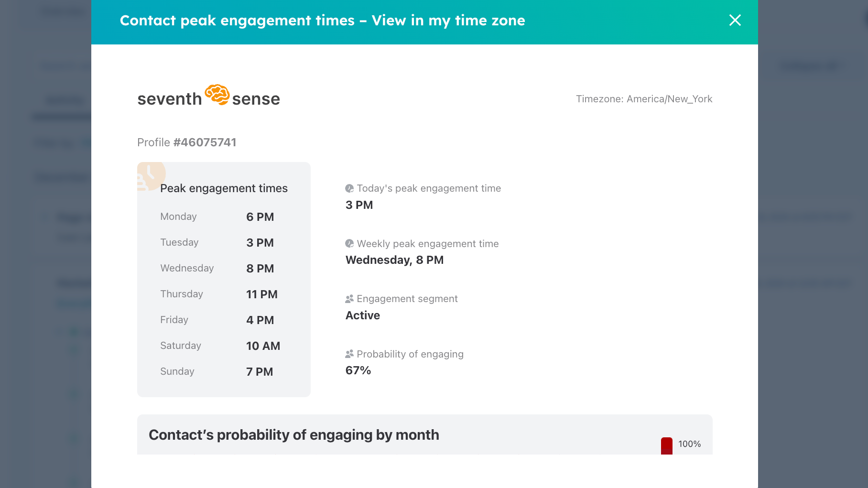Click the 67% probability value
Image resolution: width=868 pixels, height=488 pixels.
358,370
